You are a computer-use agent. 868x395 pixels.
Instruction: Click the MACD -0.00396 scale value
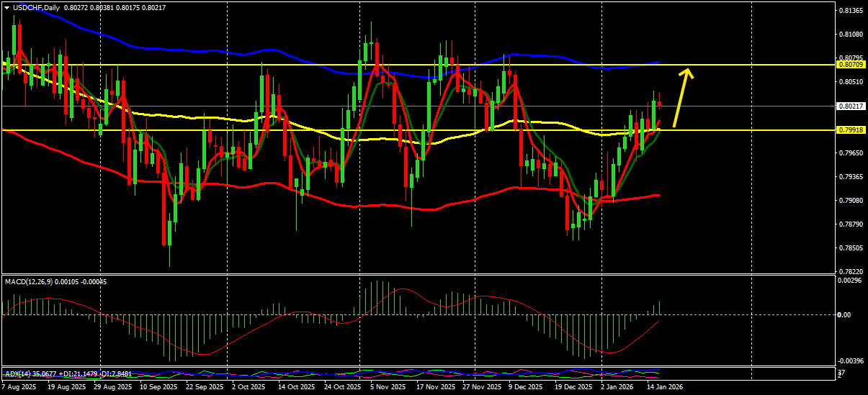[x=850, y=361]
